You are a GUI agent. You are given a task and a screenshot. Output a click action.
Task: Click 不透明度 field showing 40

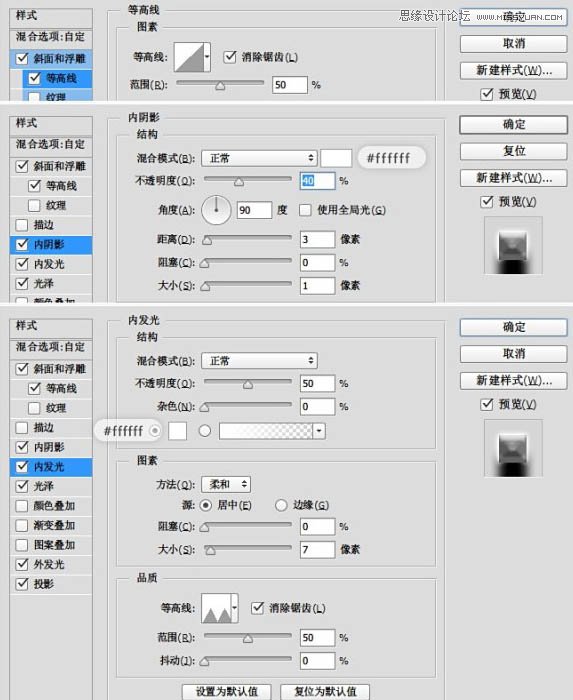(317, 181)
